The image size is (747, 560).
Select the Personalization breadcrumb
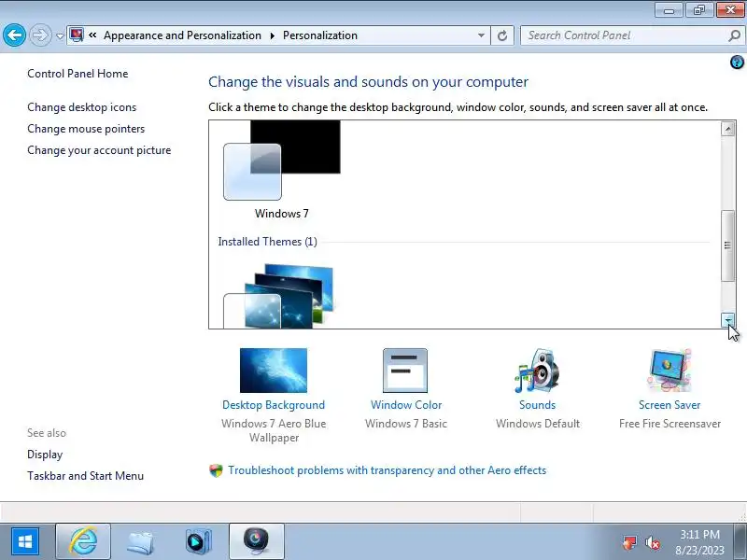point(319,35)
